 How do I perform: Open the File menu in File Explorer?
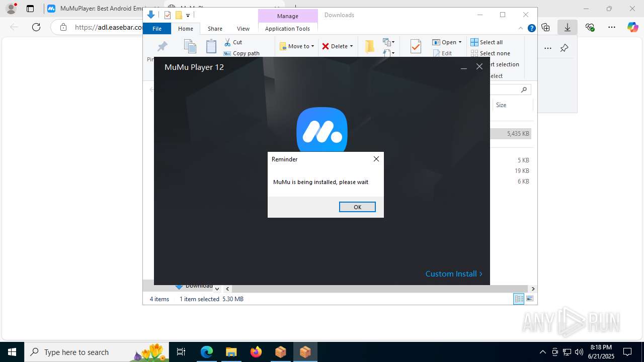coord(157,29)
